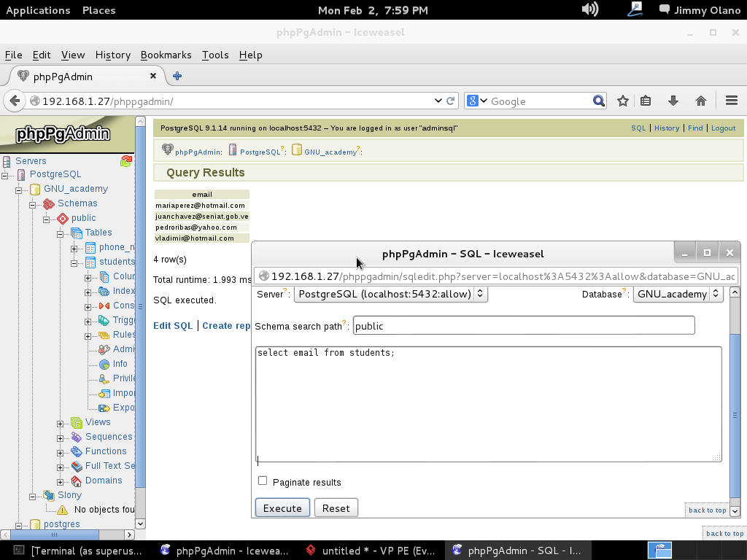Open new tab with plus icon

(x=177, y=76)
